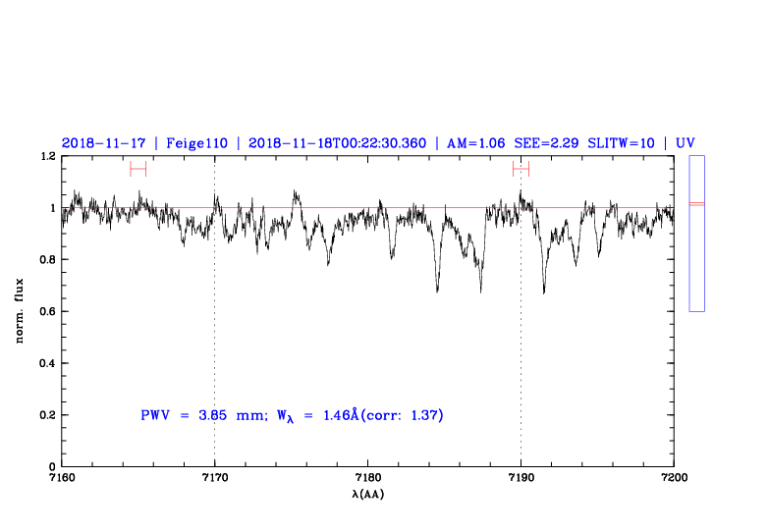
Task: Click the date 2018-11-17 in the title
Action: (101, 143)
